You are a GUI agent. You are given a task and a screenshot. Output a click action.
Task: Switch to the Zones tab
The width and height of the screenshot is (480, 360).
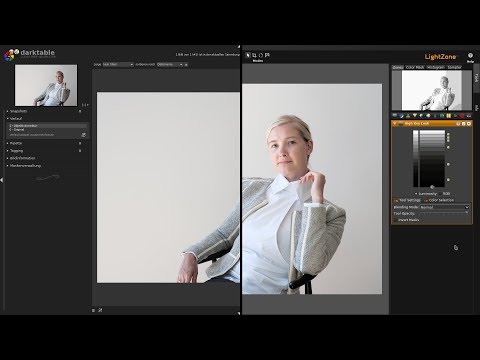point(398,67)
